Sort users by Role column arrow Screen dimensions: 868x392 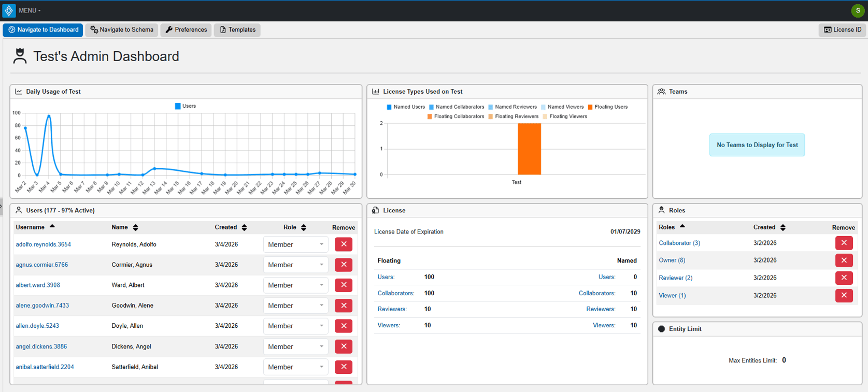[x=304, y=227]
